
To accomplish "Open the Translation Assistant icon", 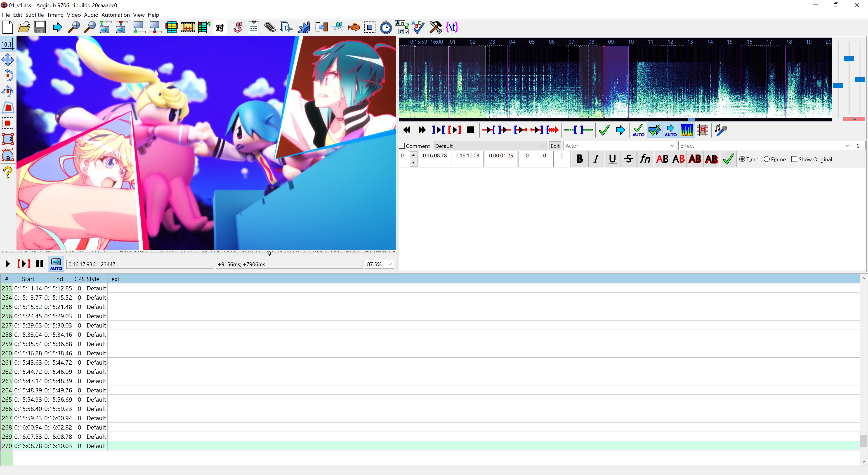I will click(x=402, y=27).
